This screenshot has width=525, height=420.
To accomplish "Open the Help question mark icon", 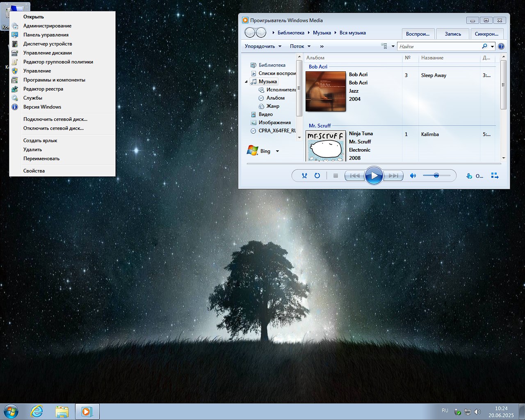I will pyautogui.click(x=501, y=46).
